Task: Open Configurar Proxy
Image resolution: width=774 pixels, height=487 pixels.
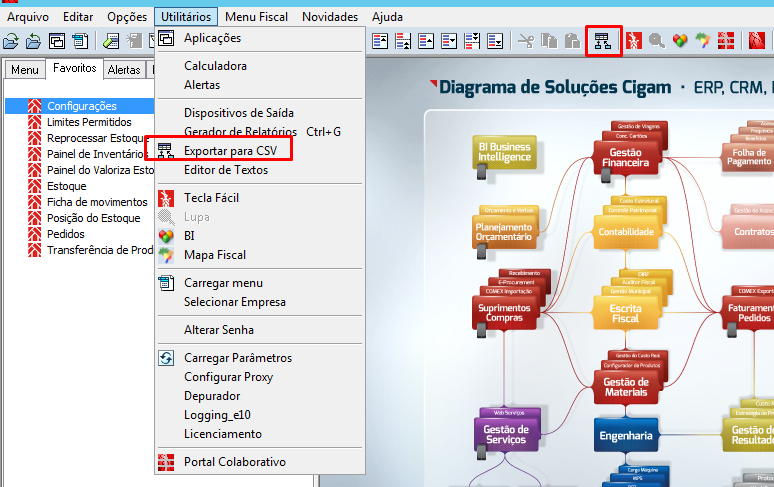Action: [x=260, y=377]
